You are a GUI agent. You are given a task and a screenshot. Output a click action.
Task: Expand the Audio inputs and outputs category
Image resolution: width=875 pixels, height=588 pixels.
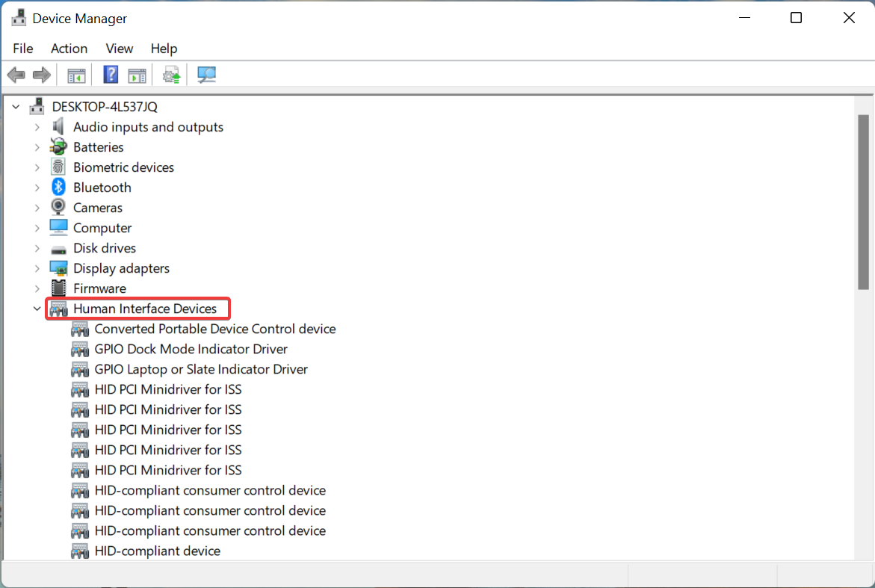click(x=37, y=126)
